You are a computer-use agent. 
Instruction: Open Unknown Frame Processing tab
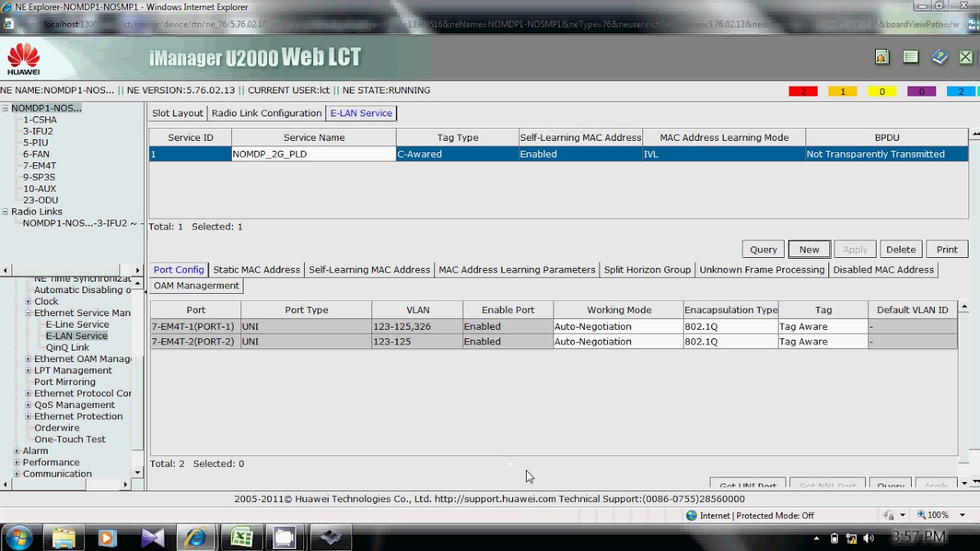(762, 269)
